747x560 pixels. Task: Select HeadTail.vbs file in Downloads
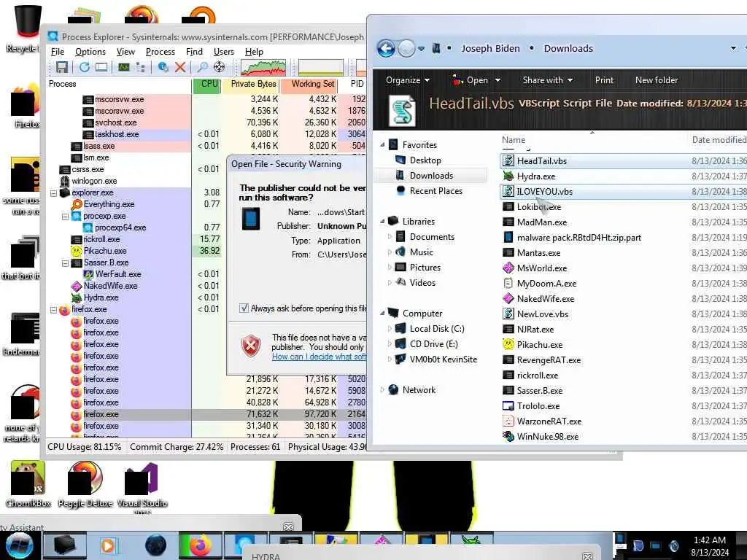tap(542, 161)
